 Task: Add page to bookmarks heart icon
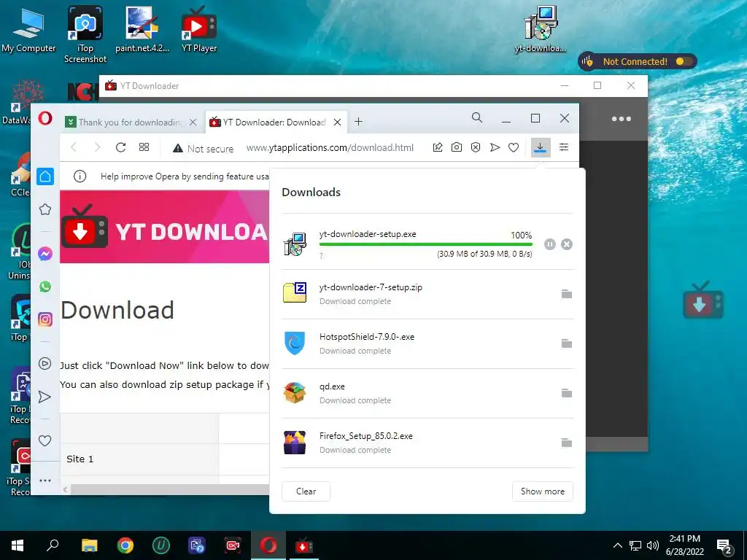(x=513, y=147)
